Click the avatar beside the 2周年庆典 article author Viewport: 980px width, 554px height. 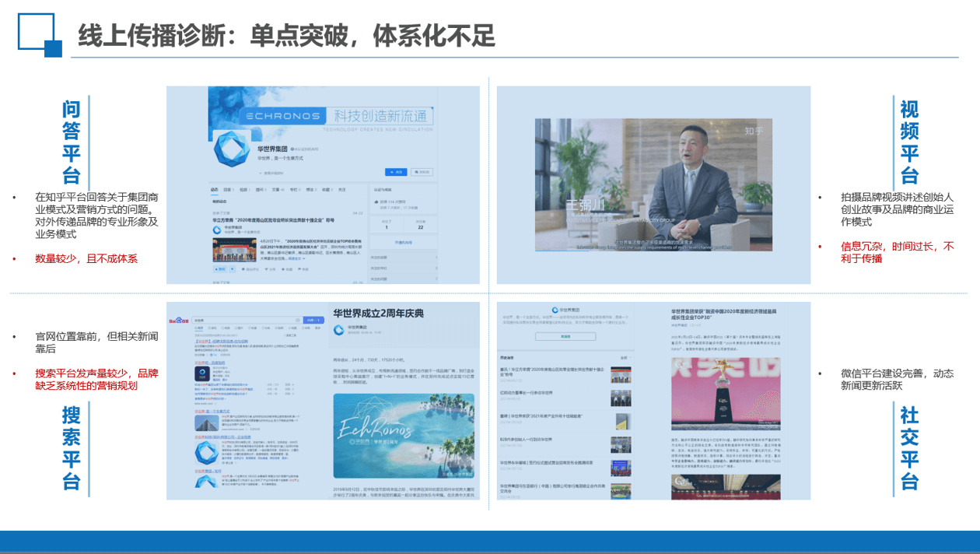click(338, 330)
